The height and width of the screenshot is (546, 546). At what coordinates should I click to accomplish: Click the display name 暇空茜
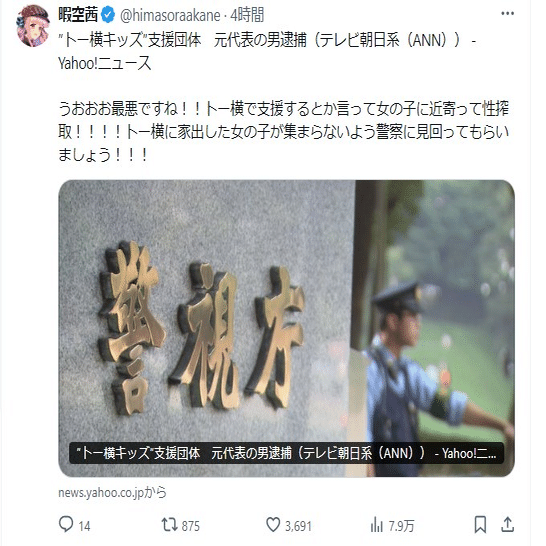click(78, 15)
